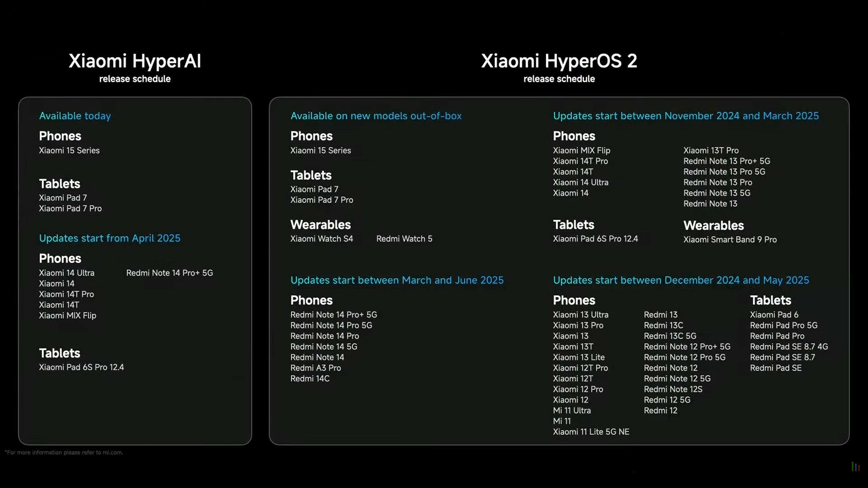Click Redmi Pad SE 8.7 4G entry

[789, 347]
